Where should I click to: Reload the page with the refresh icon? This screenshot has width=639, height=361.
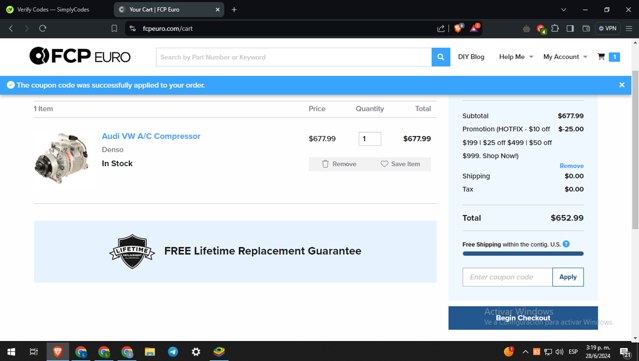[x=42, y=29]
